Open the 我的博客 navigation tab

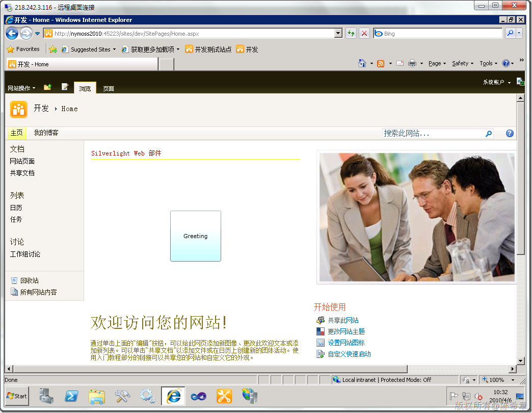(x=46, y=133)
